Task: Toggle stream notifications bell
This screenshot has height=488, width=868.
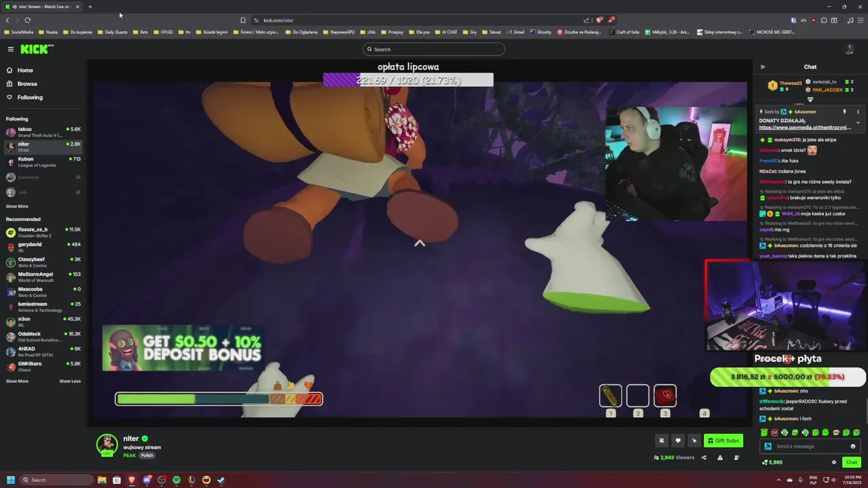Action: (x=662, y=441)
